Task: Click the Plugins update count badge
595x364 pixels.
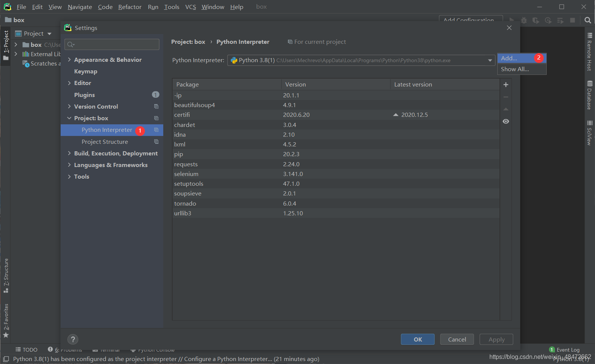Action: point(156,95)
